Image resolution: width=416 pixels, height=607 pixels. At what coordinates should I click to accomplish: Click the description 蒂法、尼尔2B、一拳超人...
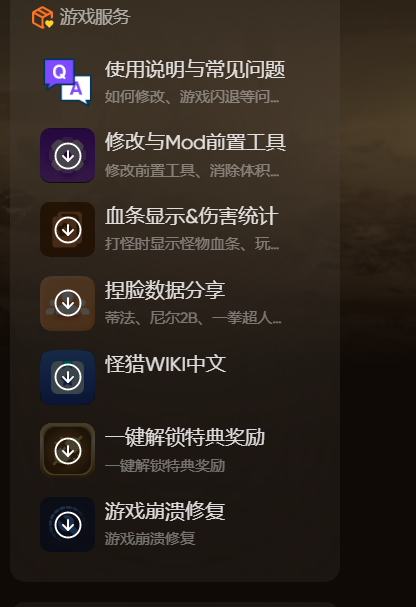click(x=193, y=318)
